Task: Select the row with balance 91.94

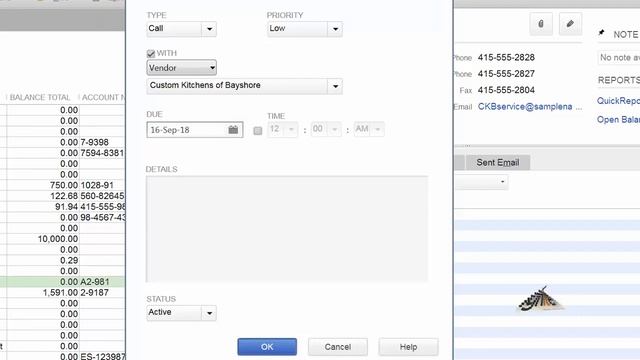Action: (x=62, y=207)
